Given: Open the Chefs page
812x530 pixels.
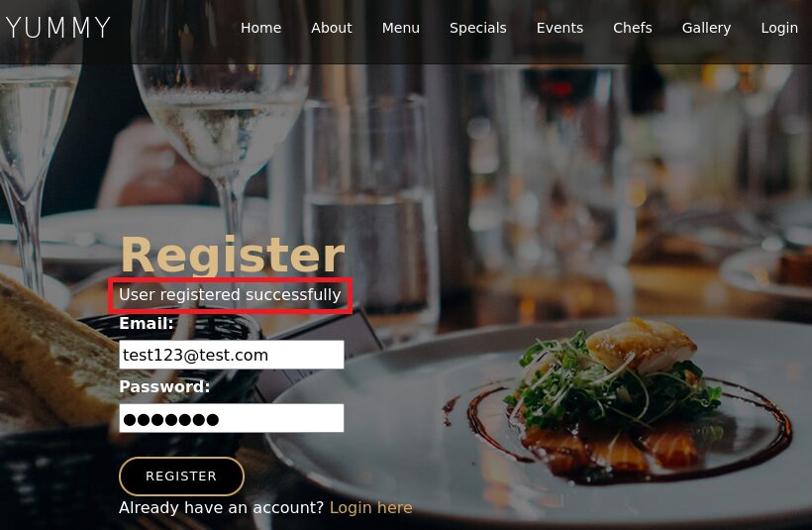Looking at the screenshot, I should click(x=633, y=28).
